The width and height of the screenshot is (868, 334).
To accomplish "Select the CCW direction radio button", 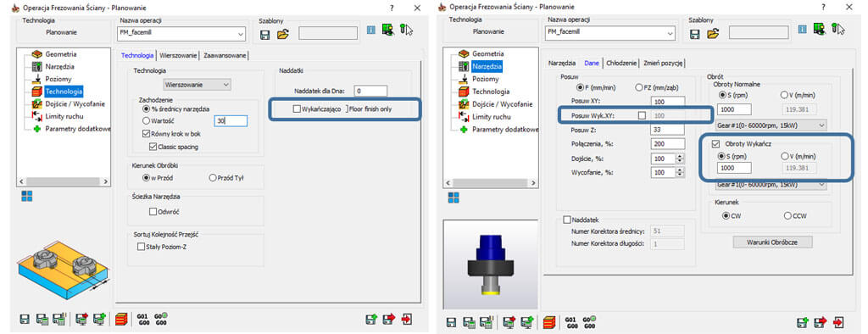I will coord(787,215).
